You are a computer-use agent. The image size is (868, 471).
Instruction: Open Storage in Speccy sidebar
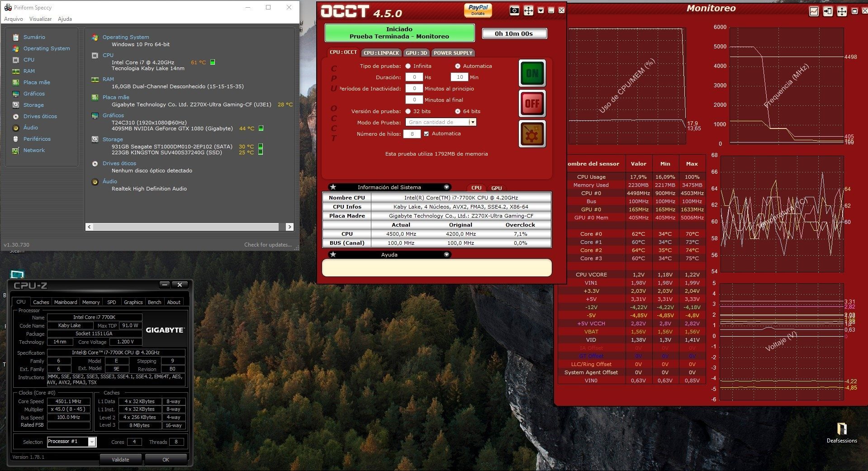click(33, 105)
